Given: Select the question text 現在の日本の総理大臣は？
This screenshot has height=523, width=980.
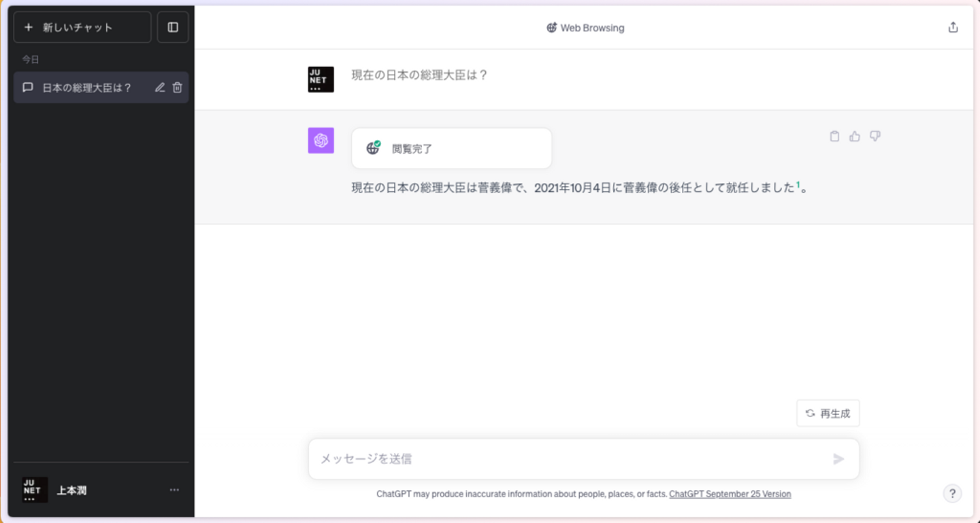Looking at the screenshot, I should click(420, 75).
